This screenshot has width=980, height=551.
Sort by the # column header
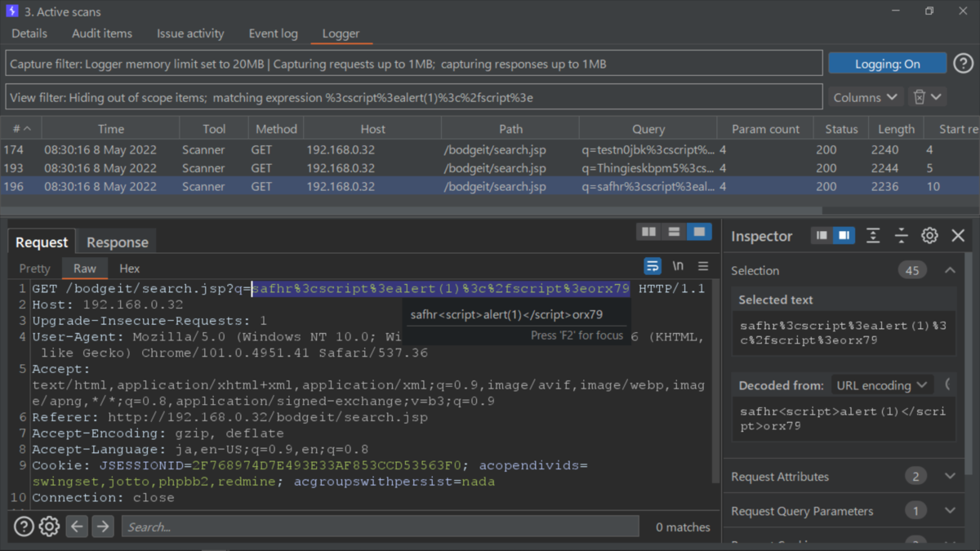(x=20, y=128)
